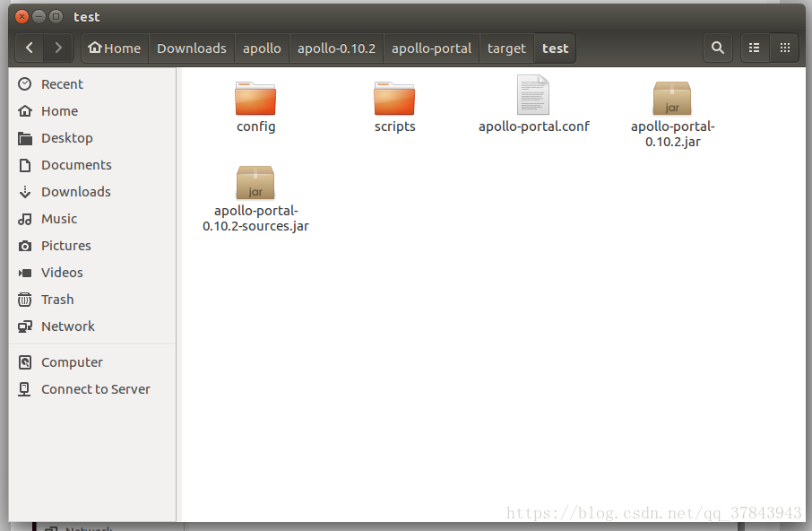Click the Pictures camera icon in sidebar
This screenshot has width=812, height=531.
[25, 246]
